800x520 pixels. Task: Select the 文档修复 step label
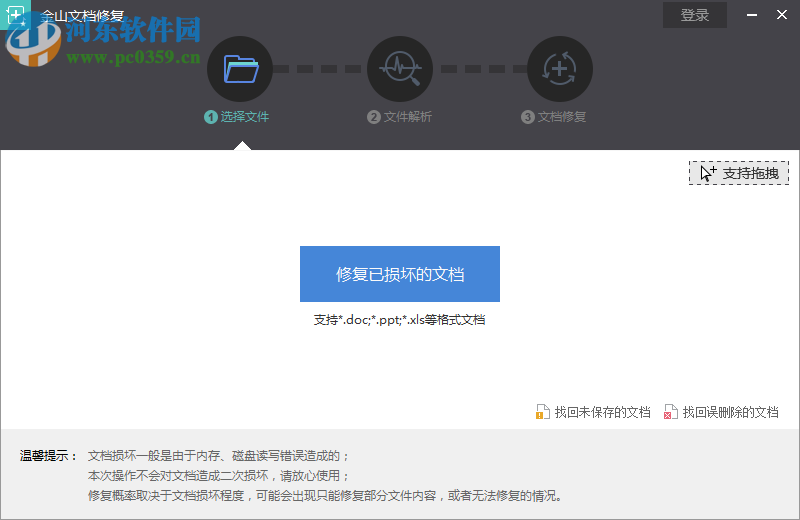pyautogui.click(x=562, y=117)
